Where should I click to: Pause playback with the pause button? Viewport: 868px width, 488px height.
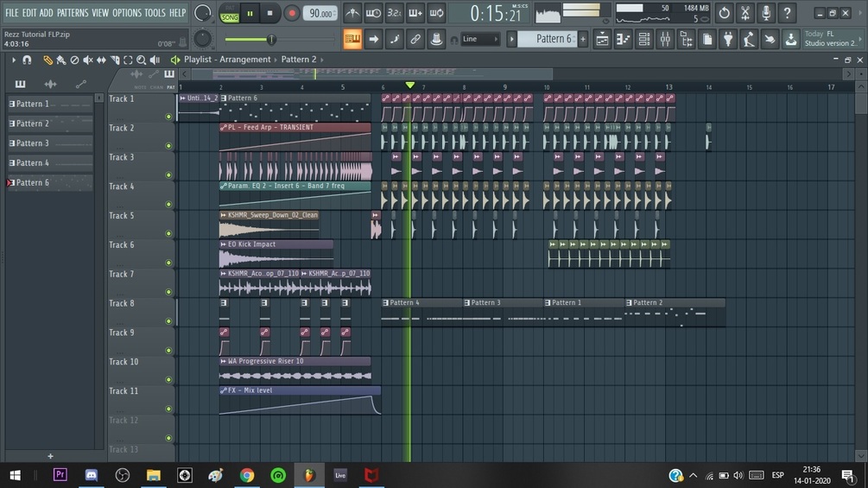[250, 13]
